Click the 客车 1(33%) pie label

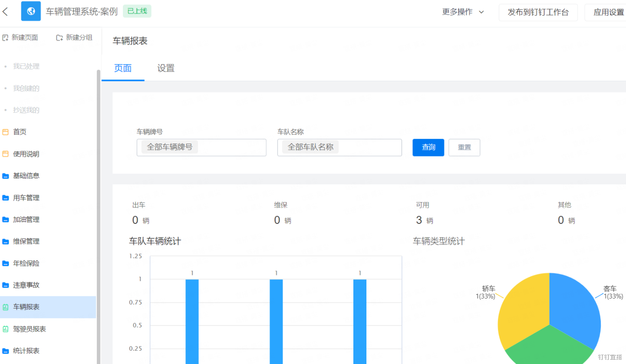point(613,292)
